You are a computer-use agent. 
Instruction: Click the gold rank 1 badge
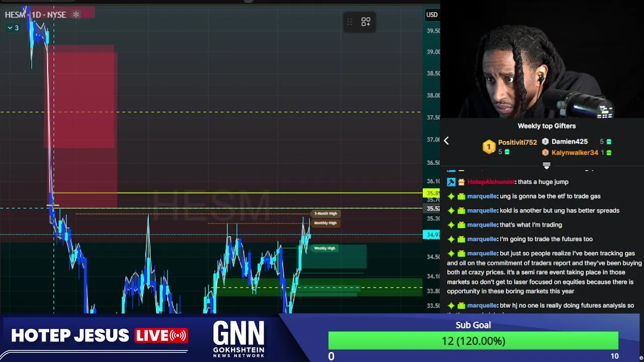tap(489, 147)
